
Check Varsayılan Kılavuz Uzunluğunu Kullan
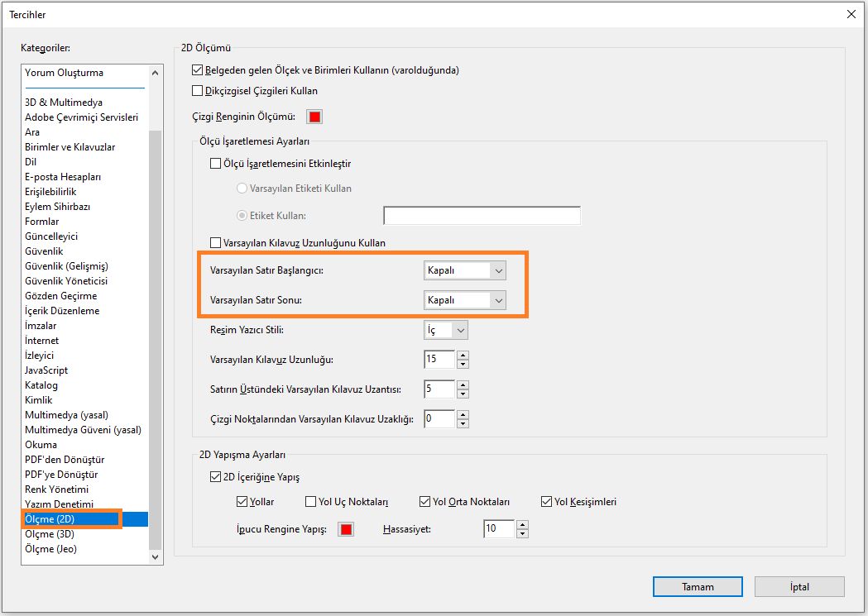pos(215,243)
